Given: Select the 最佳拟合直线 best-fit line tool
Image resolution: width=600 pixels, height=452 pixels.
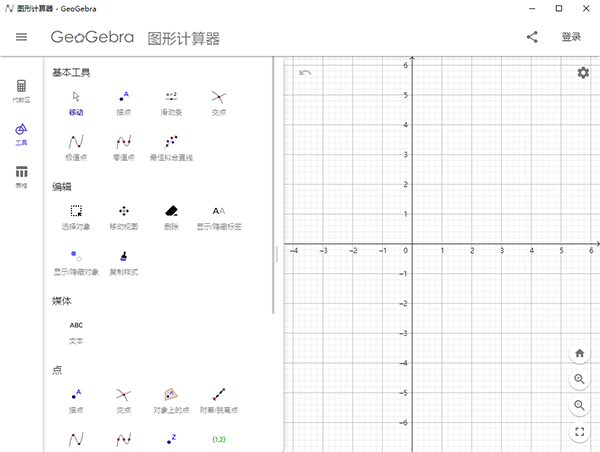Looking at the screenshot, I should 171,148.
